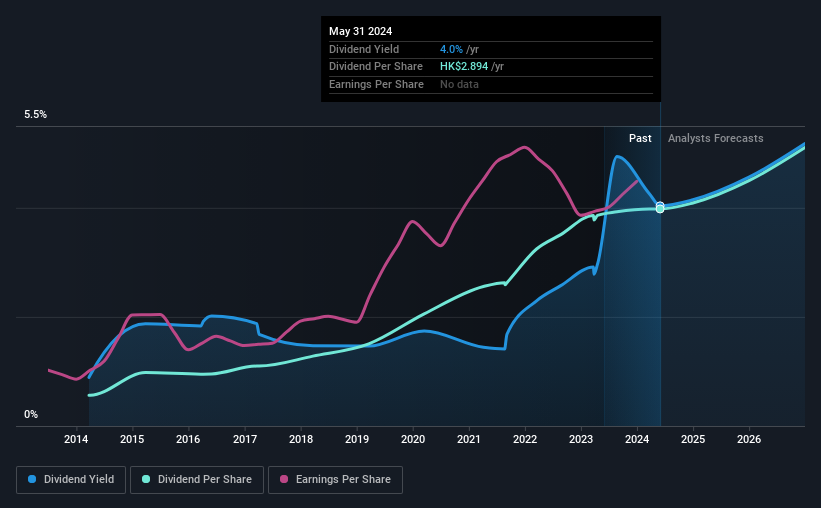Click the Earnings Per Share peak near 2022

524,148
